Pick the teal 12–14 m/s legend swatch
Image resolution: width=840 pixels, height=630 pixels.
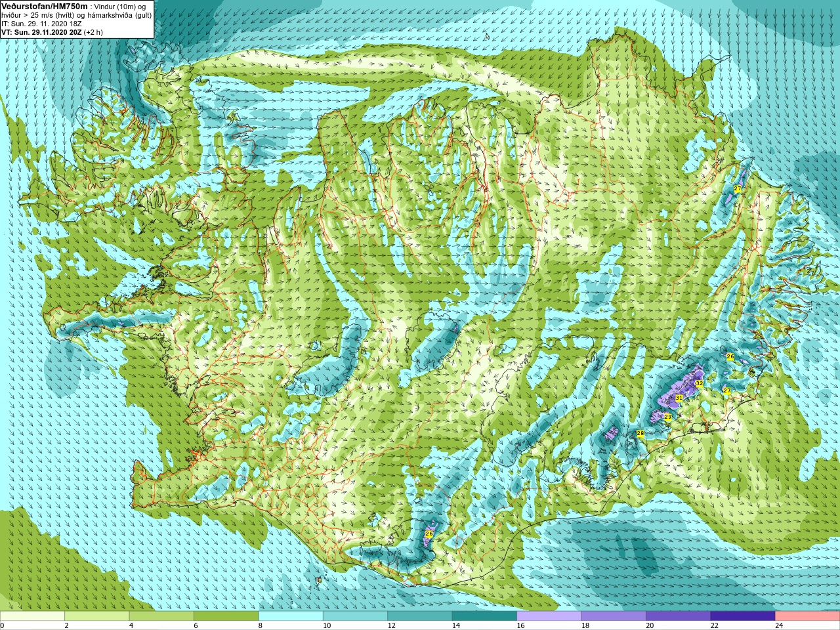click(x=420, y=616)
